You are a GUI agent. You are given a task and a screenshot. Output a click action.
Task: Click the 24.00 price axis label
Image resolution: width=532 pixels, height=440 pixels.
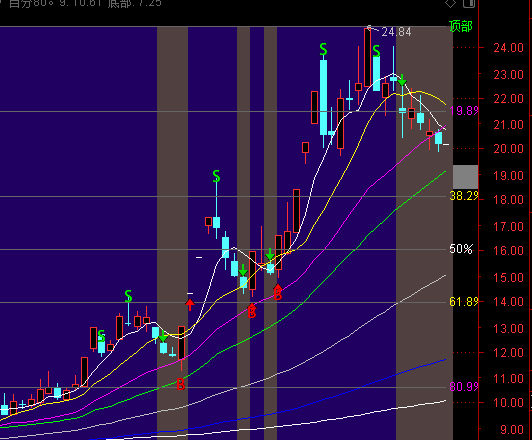(508, 48)
